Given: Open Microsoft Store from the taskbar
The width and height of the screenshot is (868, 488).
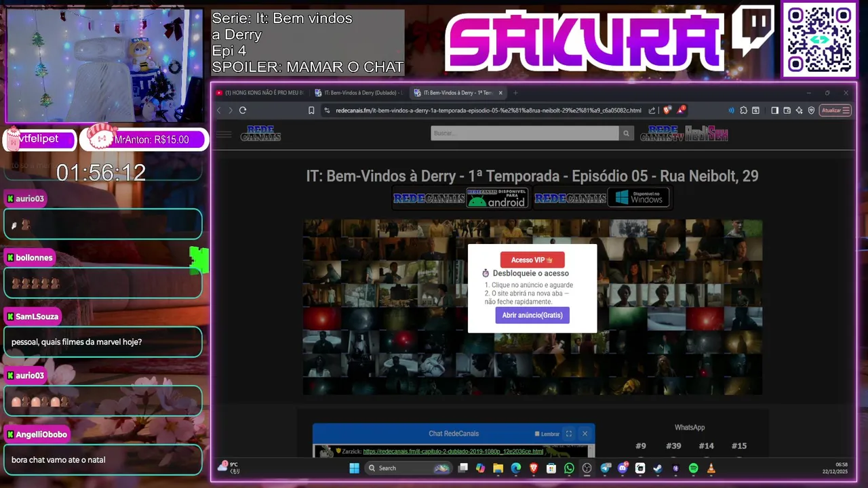Looking at the screenshot, I should pos(551,468).
